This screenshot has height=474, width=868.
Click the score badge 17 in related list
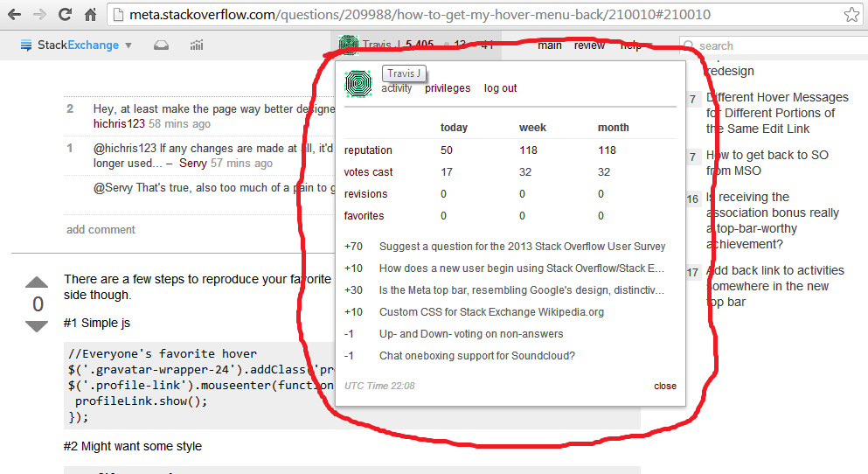click(692, 273)
